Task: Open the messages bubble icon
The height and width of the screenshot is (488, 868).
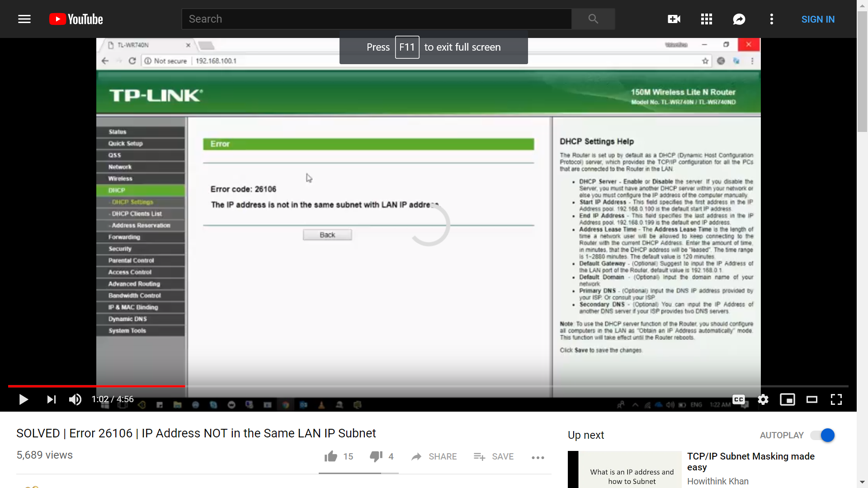Action: (739, 19)
